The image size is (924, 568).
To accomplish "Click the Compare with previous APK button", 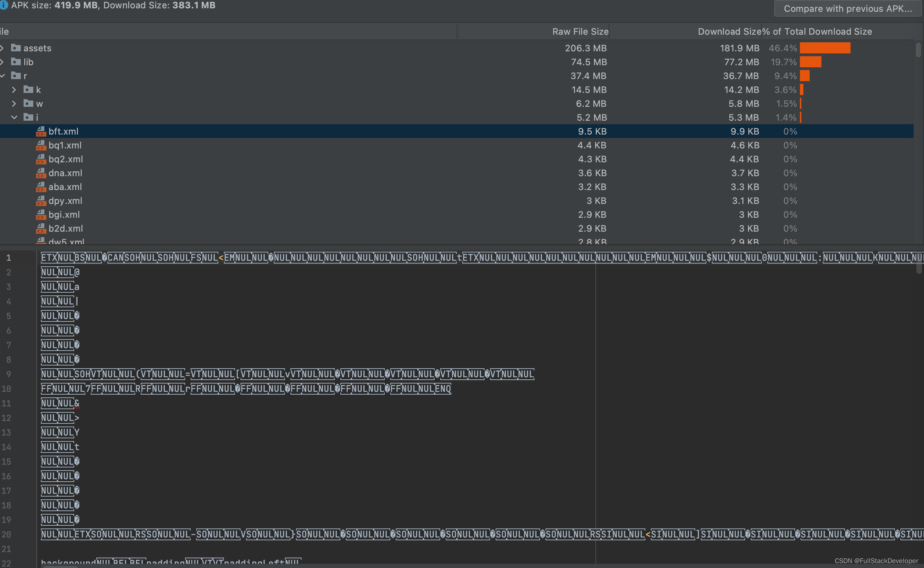I will click(x=847, y=8).
